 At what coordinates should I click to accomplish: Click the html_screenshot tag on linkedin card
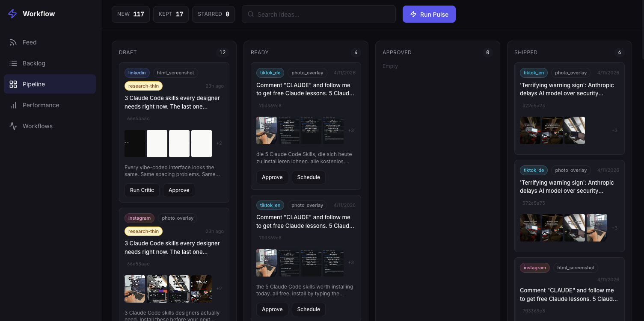pos(175,73)
